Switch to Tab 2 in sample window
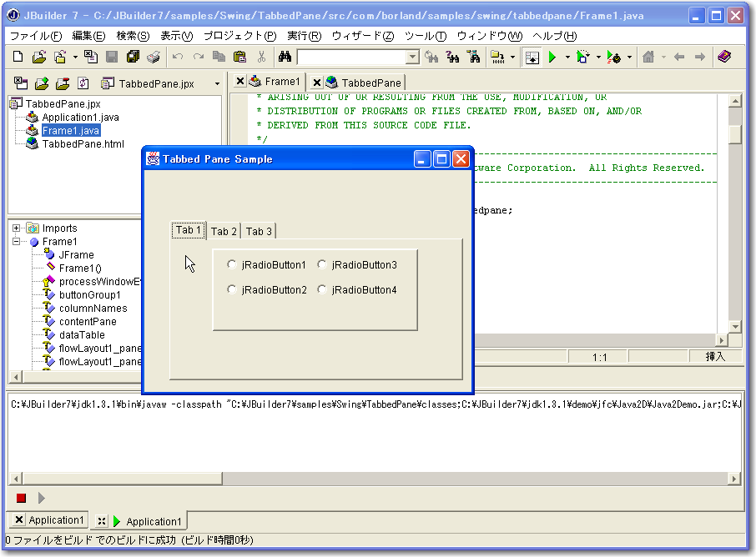This screenshot has height=557, width=756. [224, 231]
